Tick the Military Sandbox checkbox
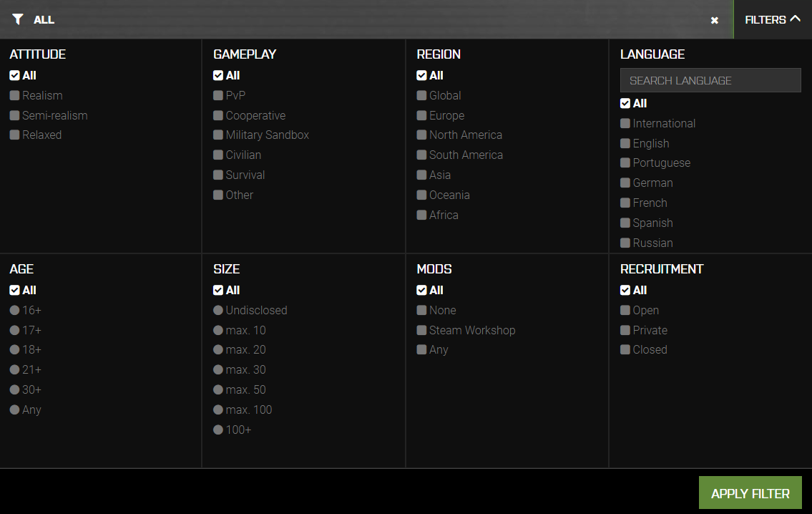 [218, 135]
